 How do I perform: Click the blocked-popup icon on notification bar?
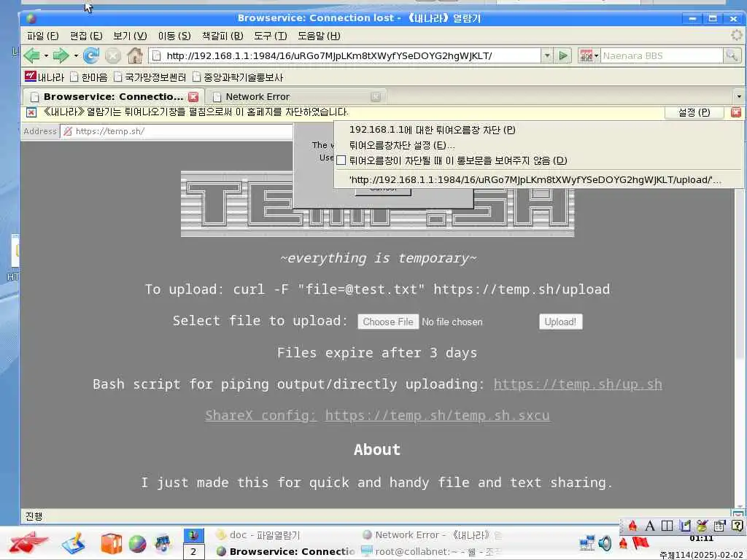pos(31,112)
